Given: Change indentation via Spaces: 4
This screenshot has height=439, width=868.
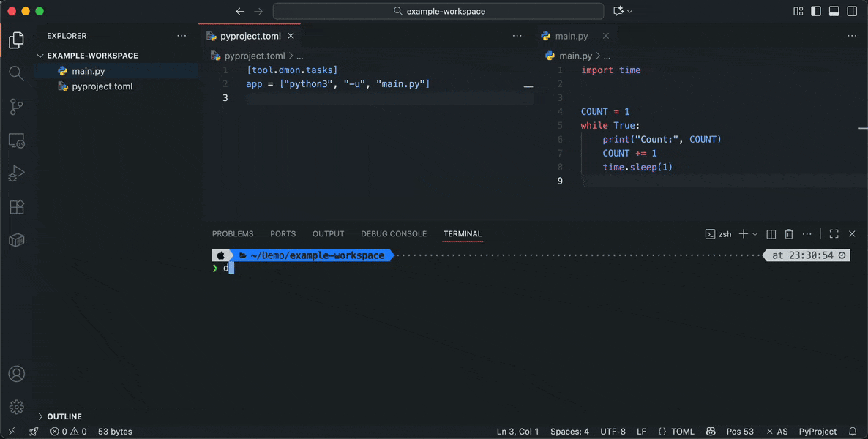Looking at the screenshot, I should [569, 432].
